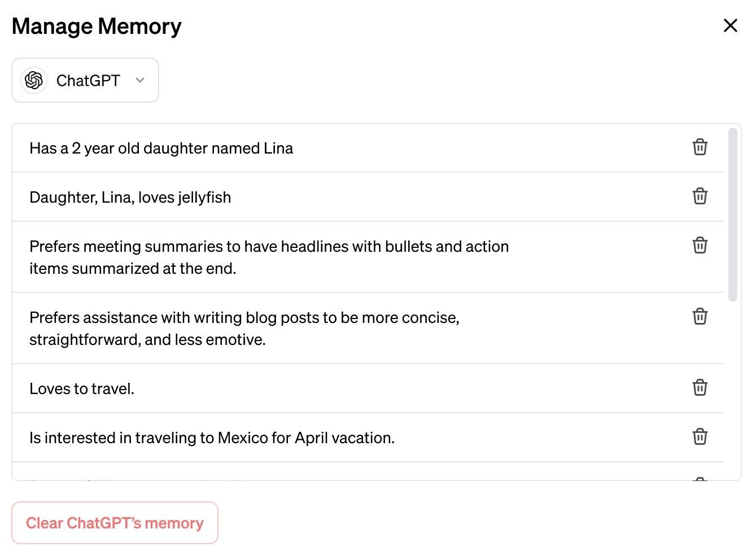This screenshot has height=551, width=756.
Task: Expand the chevron next to ChatGPT
Action: (x=140, y=80)
